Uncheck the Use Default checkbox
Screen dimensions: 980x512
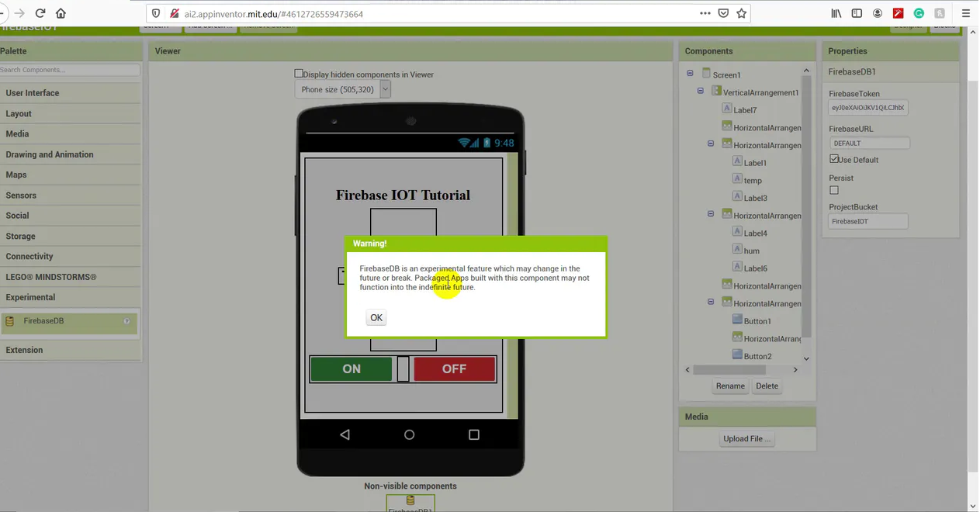834,159
